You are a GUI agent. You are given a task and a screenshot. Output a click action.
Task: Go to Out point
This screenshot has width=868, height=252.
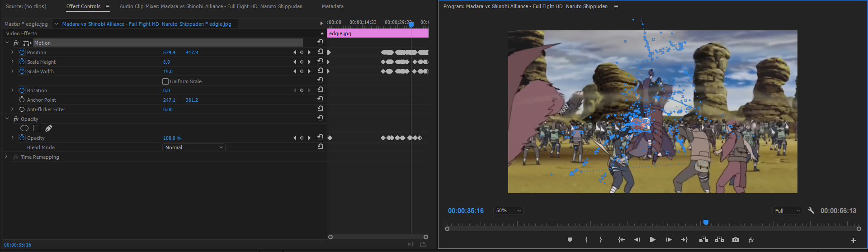684,240
